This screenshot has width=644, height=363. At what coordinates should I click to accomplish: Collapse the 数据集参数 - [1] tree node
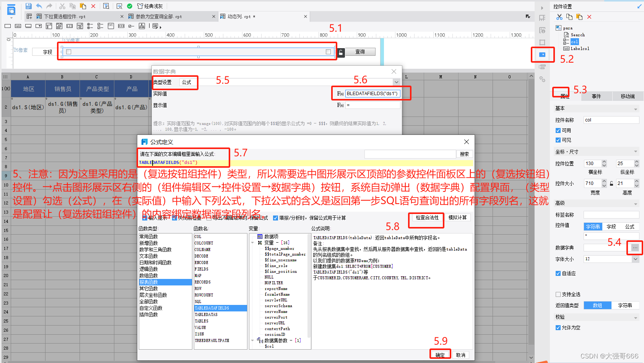[252, 340]
